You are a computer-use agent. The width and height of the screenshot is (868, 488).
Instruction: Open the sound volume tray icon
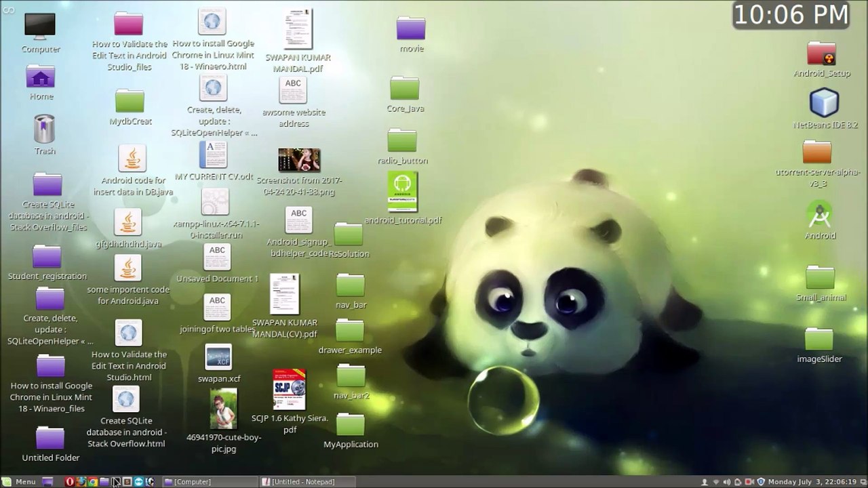727,482
